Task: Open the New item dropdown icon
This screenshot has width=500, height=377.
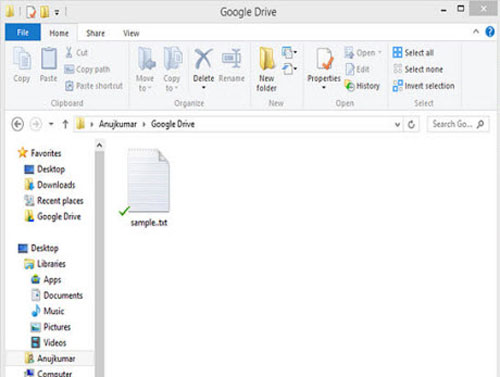Action: 289,52
